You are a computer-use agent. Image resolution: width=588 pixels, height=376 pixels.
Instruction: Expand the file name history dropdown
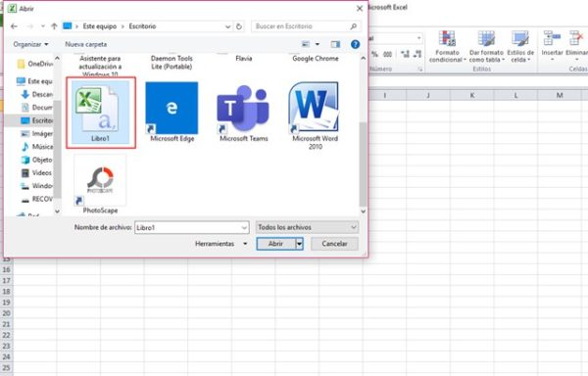(244, 227)
